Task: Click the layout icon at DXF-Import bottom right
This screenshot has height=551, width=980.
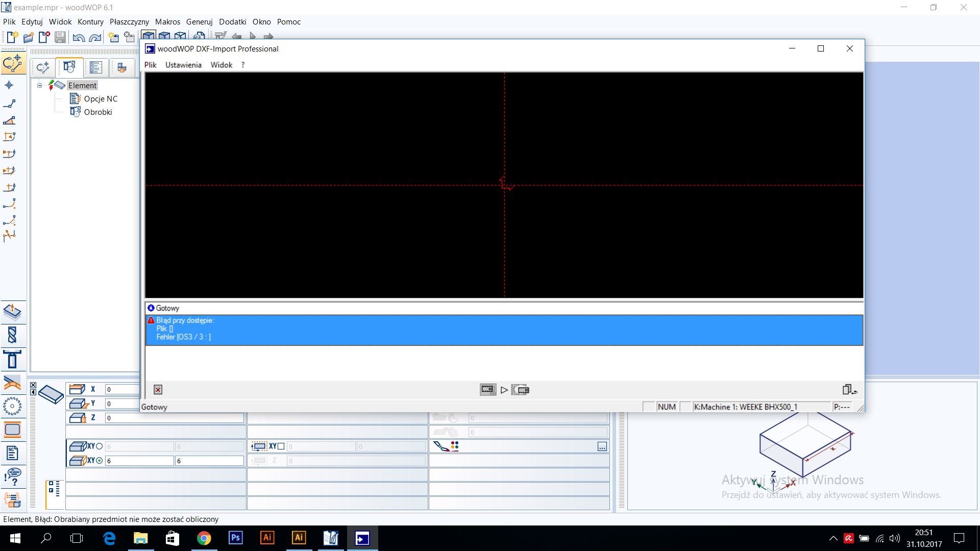Action: (x=849, y=390)
